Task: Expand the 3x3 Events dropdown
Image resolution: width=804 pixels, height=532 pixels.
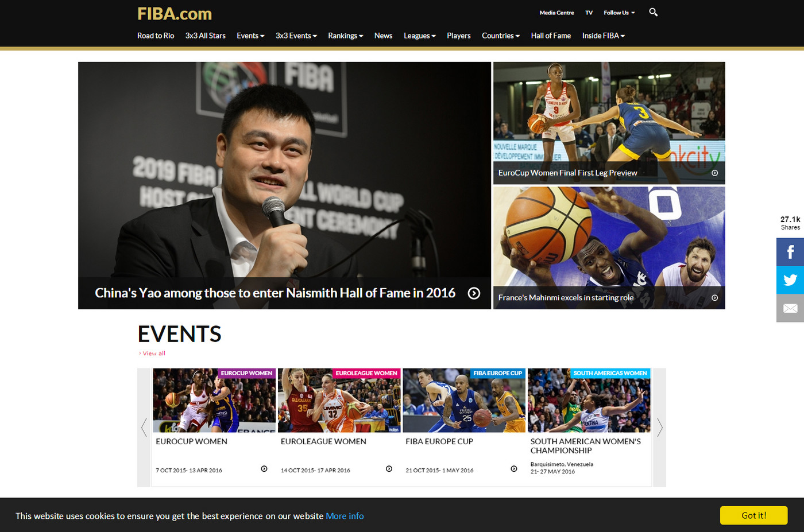Action: [296, 36]
